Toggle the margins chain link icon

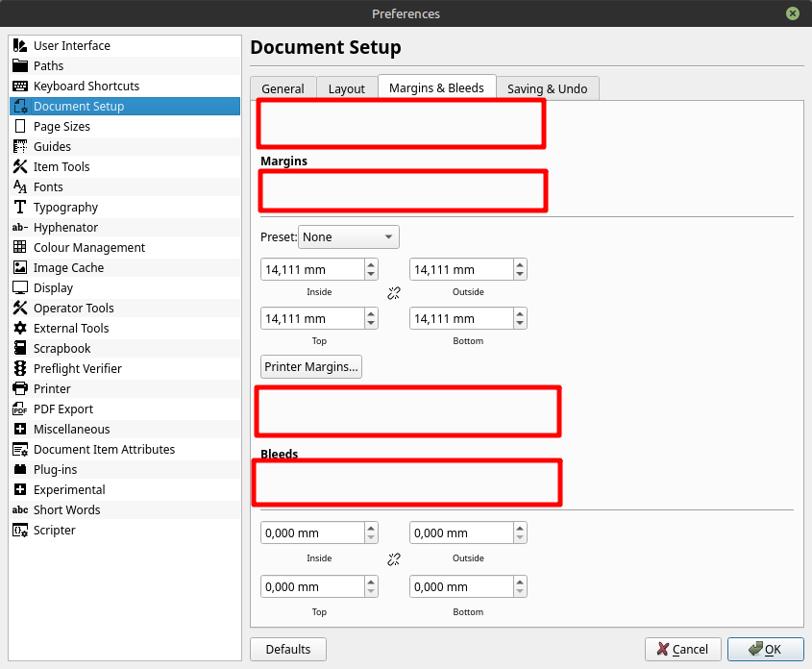393,293
